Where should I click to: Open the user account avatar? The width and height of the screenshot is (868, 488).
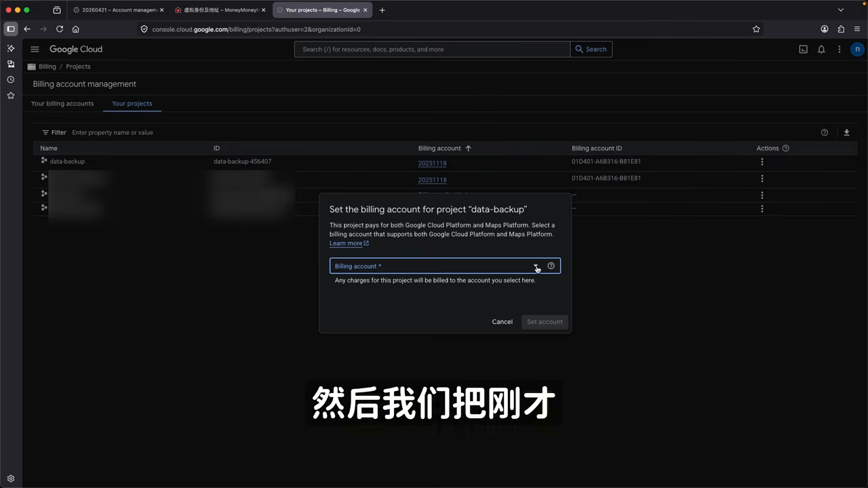point(858,49)
